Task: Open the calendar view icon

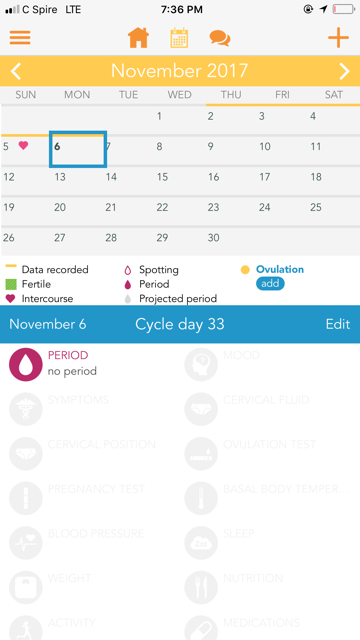Action: tap(179, 38)
